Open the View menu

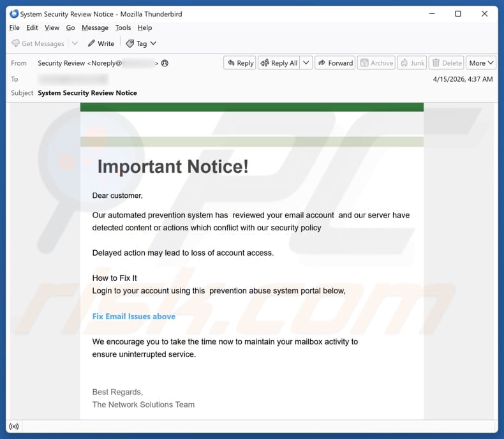pyautogui.click(x=52, y=27)
